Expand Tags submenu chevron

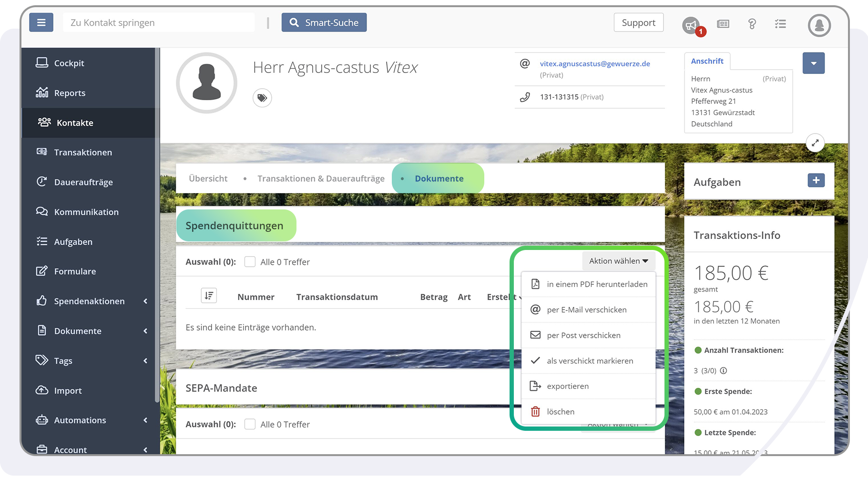coord(145,361)
